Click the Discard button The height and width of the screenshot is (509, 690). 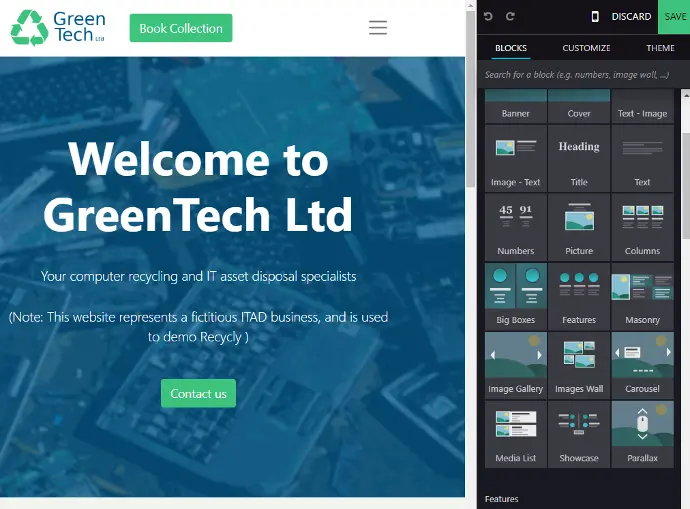click(x=631, y=17)
